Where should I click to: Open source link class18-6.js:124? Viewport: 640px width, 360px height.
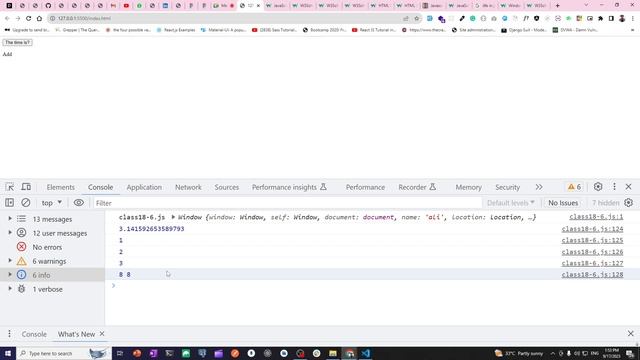point(592,229)
